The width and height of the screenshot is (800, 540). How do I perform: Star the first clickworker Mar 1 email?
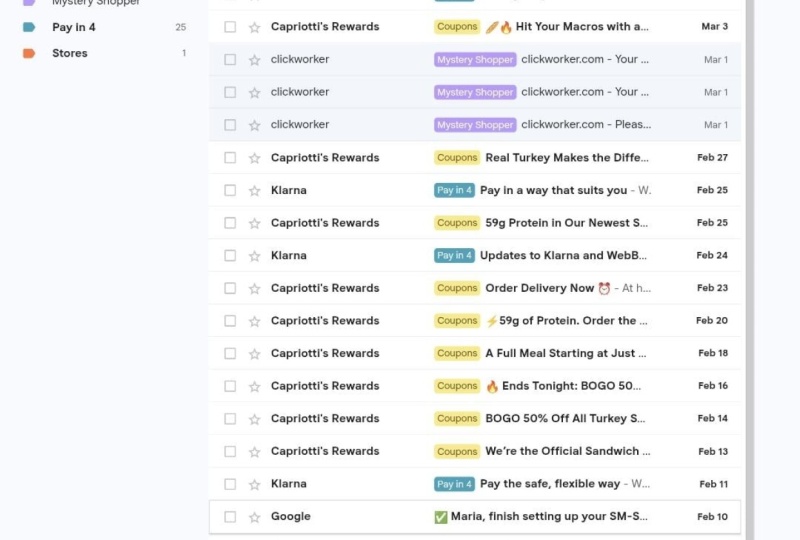pos(255,60)
